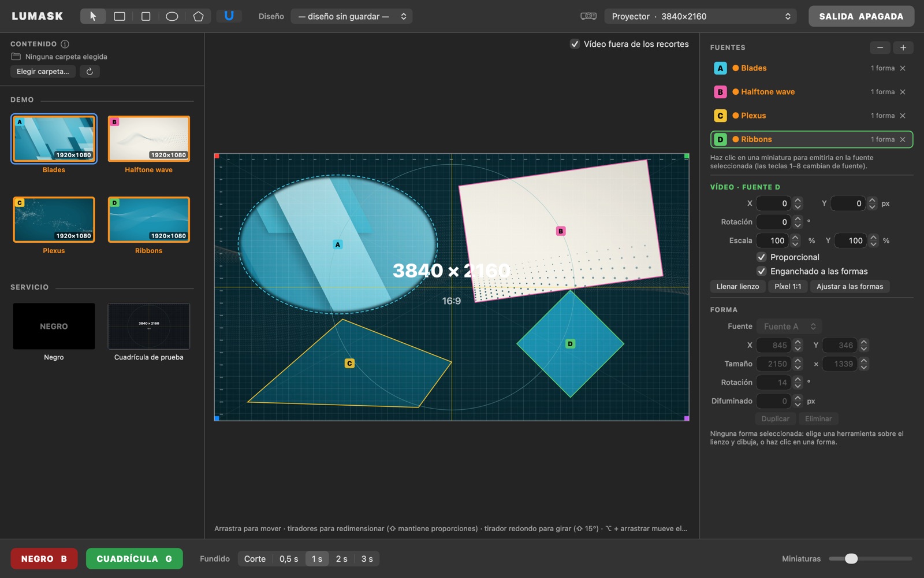The width and height of the screenshot is (924, 578).
Task: Click the refresh folder icon
Action: (x=90, y=72)
